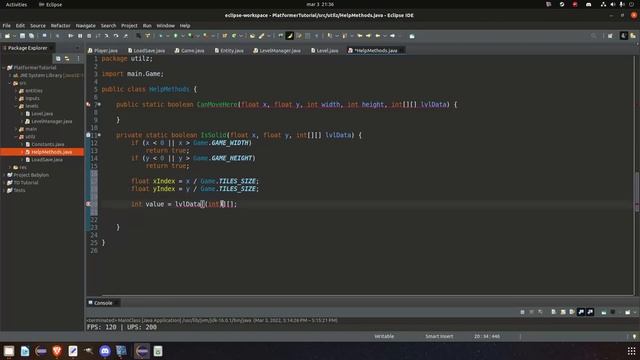Click the Forward navigation arrow in toolbar
The width and height of the screenshot is (640, 360).
[x=392, y=36]
